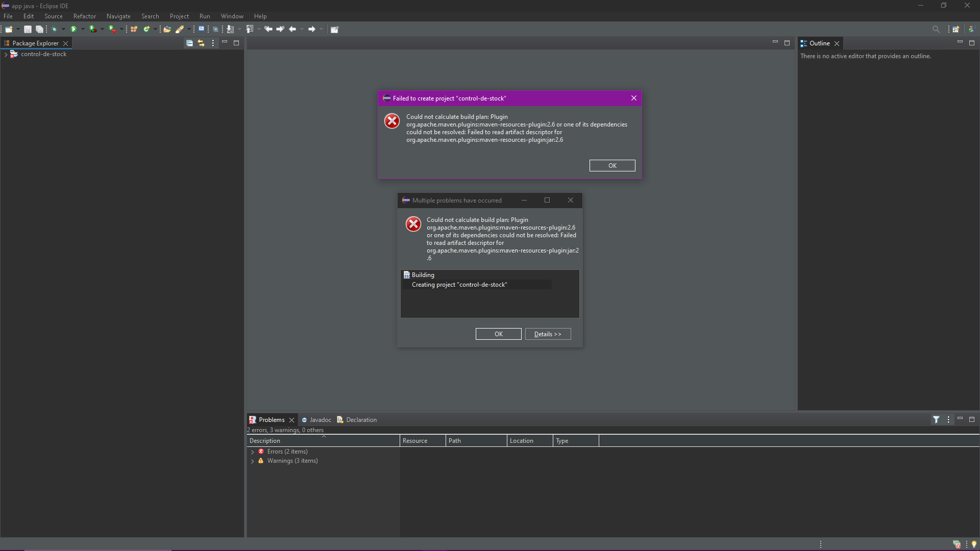
Task: Select the Problems tab in bottom panel
Action: (271, 419)
